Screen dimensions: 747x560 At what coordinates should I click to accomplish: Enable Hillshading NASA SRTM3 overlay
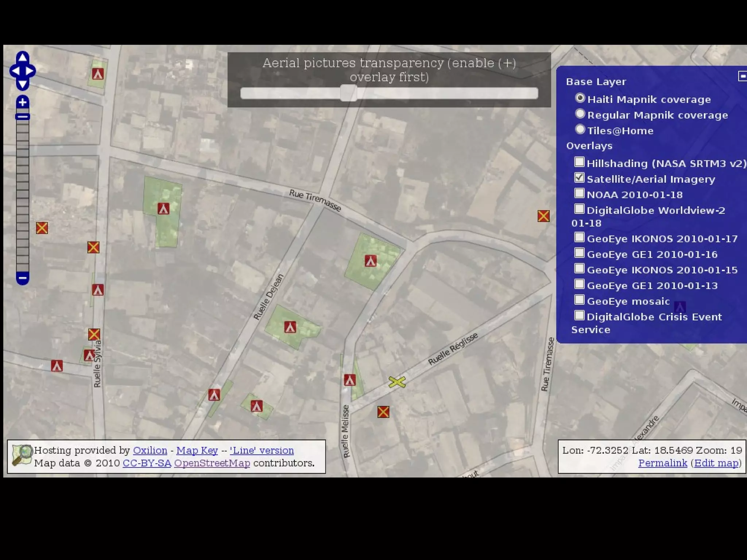click(x=579, y=162)
